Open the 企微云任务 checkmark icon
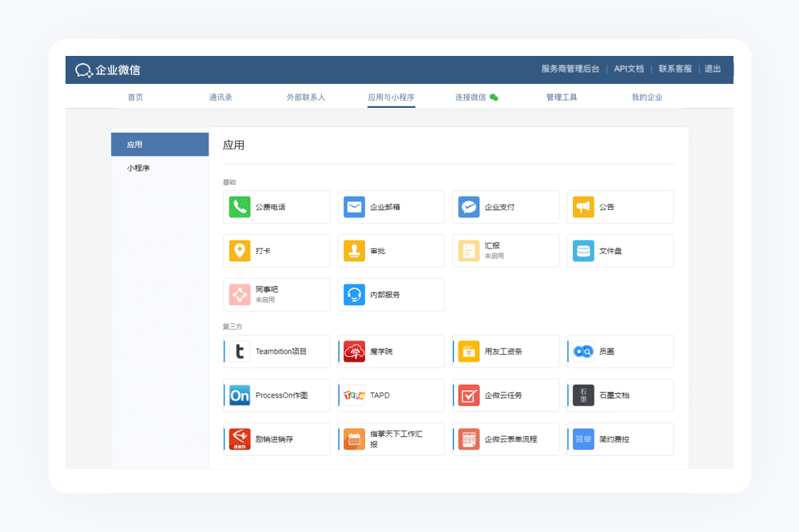 (x=469, y=395)
